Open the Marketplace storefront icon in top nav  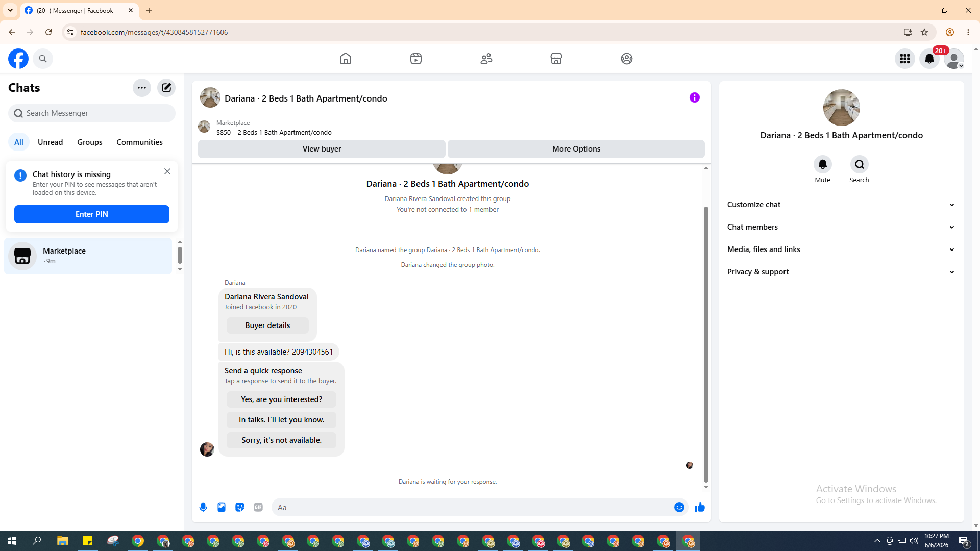pos(556,59)
